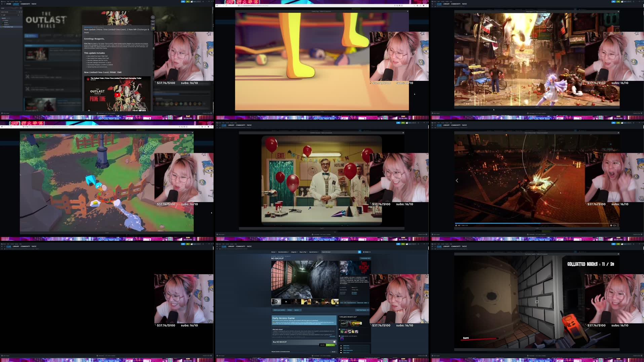This screenshot has height=362, width=644.
Task: Click blue magnifier search icon on NO BACKUP page
Action: click(x=359, y=252)
